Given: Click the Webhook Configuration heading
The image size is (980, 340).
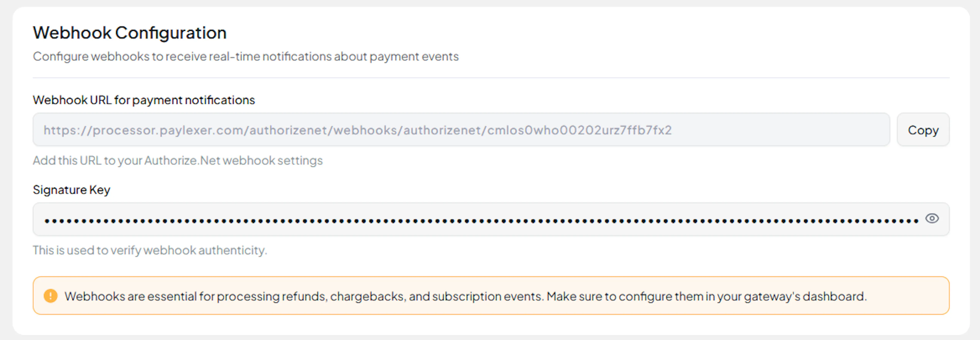Looking at the screenshot, I should pos(130,33).
